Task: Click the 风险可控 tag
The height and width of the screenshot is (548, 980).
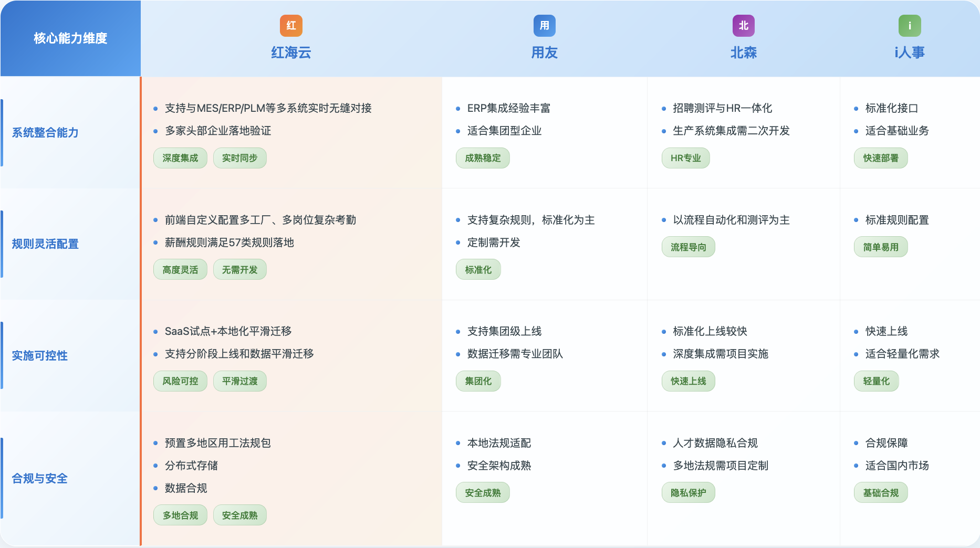Action: point(180,381)
